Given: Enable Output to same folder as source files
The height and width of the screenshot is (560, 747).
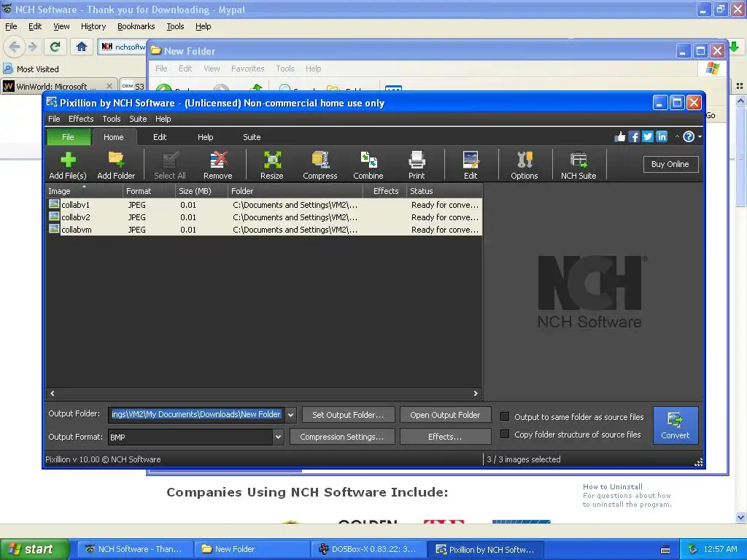Looking at the screenshot, I should 505,416.
